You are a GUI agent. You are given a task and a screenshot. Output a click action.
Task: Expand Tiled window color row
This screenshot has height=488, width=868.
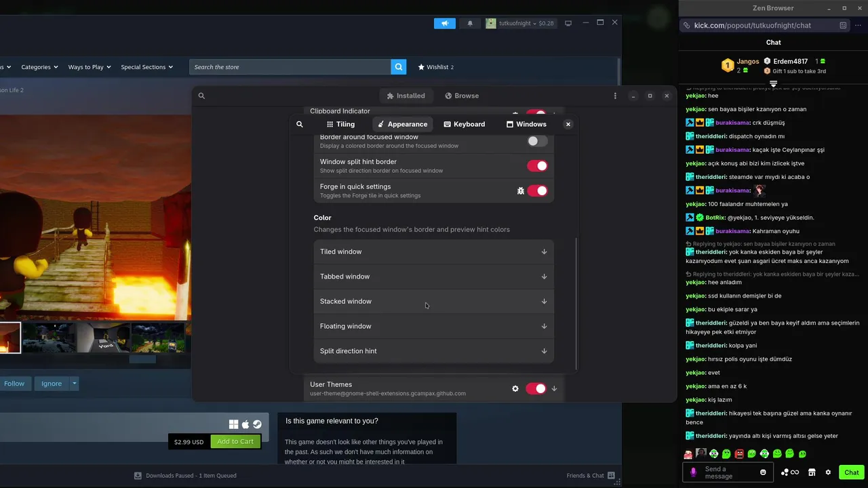434,251
